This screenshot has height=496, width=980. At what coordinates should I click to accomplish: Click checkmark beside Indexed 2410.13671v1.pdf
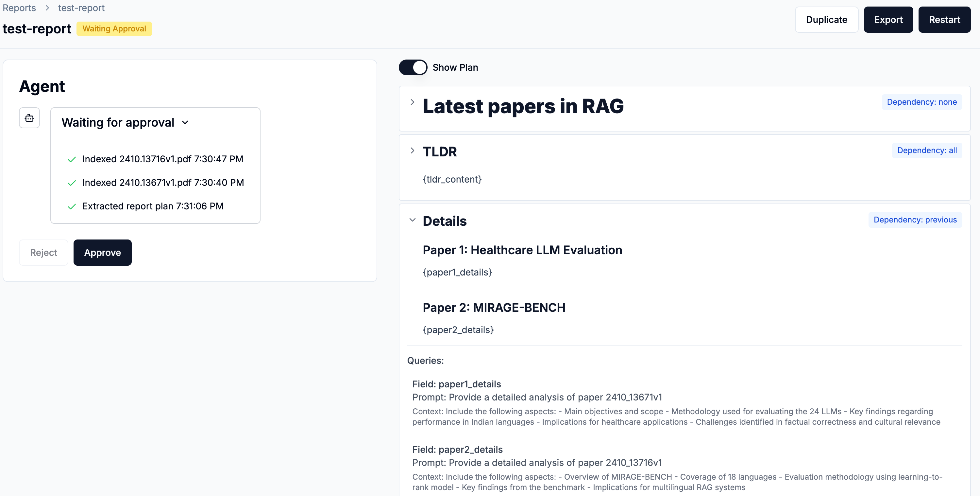coord(72,183)
